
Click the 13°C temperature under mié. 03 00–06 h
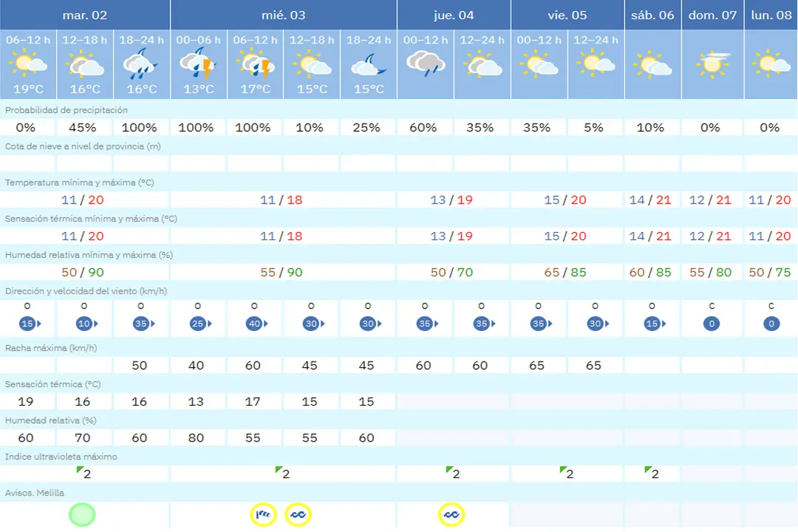click(x=199, y=89)
